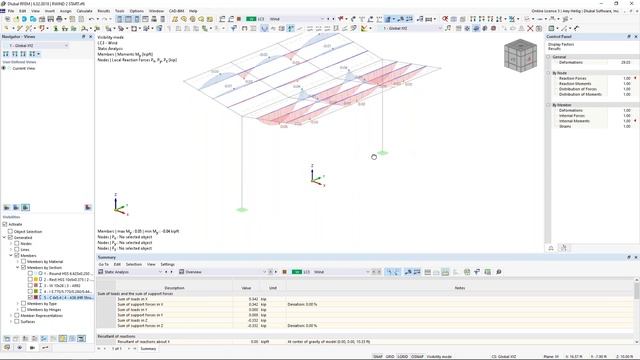Click the red stop square in Summary toolbar

[284, 272]
